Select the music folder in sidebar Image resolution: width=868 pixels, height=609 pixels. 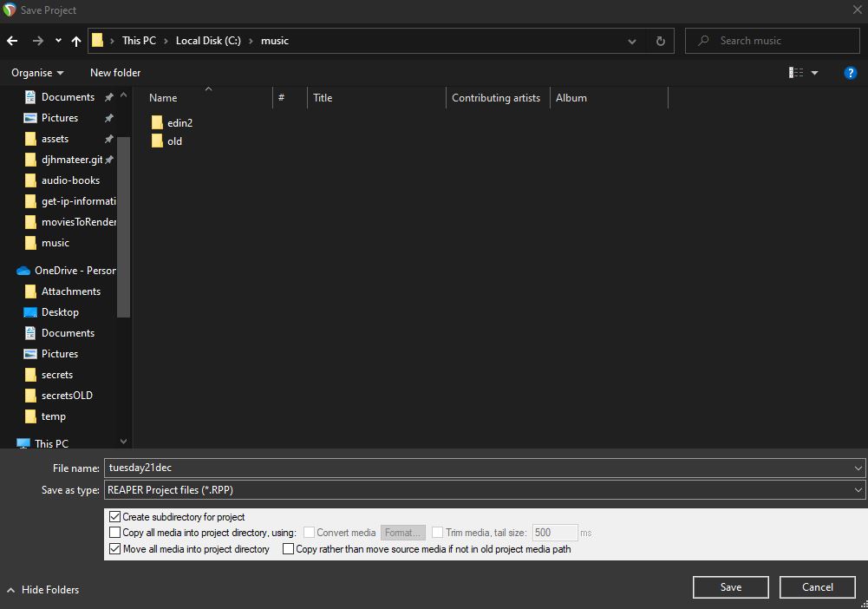(x=55, y=243)
